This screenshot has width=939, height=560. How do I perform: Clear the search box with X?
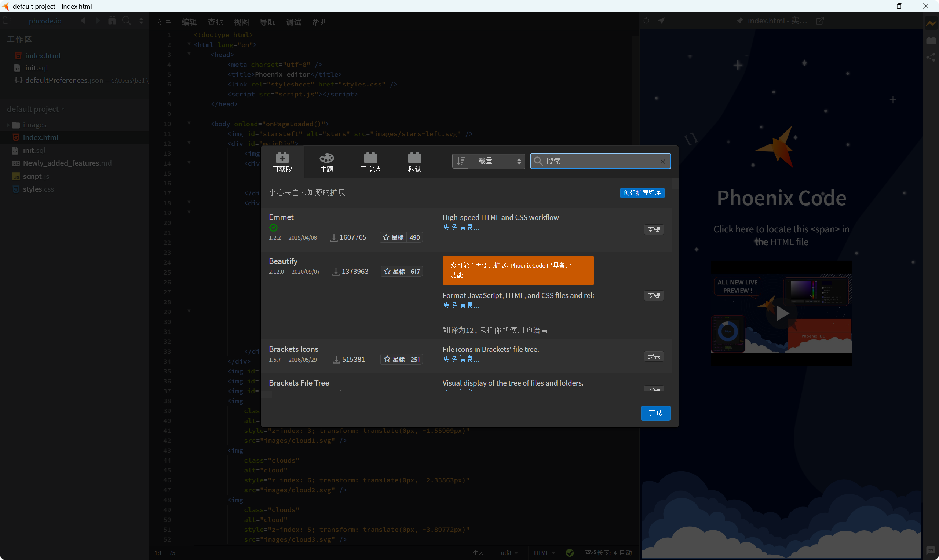662,162
